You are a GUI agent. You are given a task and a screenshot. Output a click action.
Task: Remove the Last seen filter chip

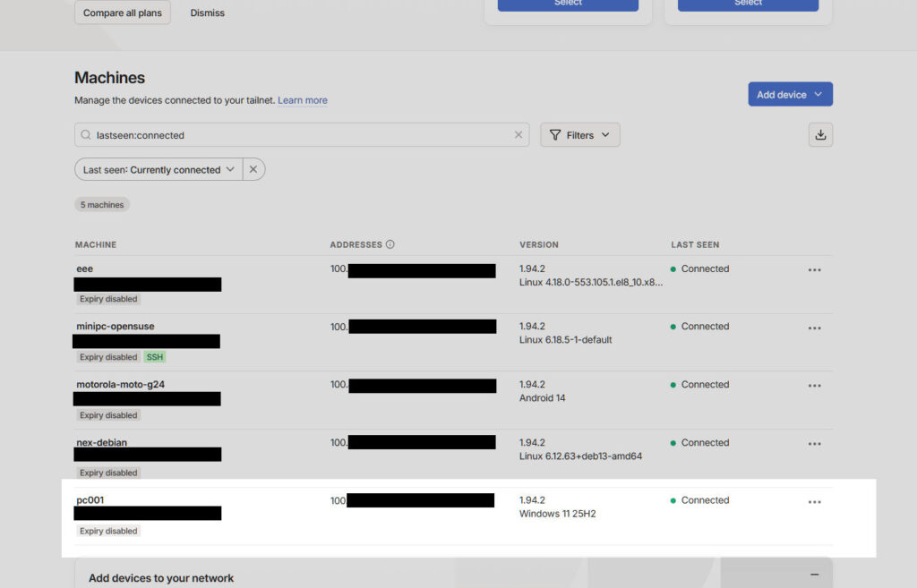253,169
